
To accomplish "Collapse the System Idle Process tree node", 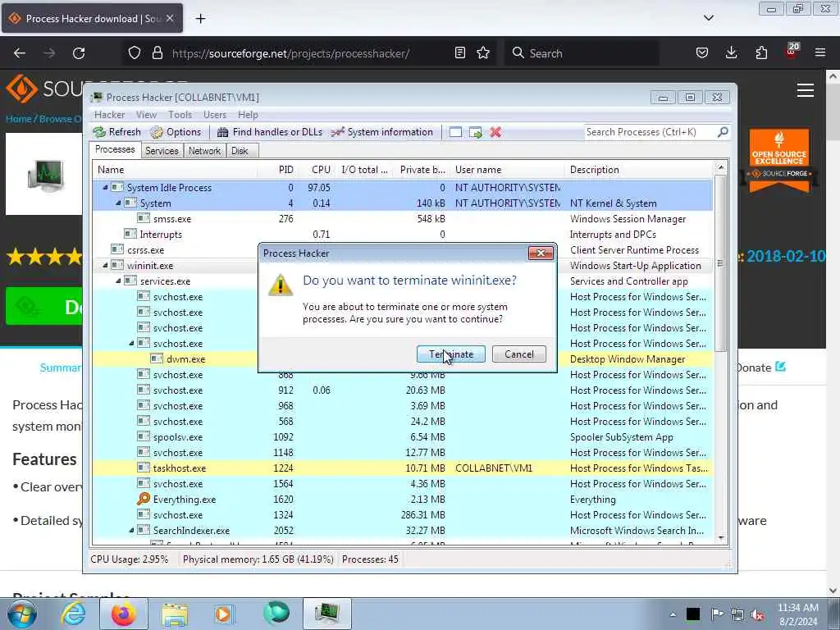I will tap(105, 188).
